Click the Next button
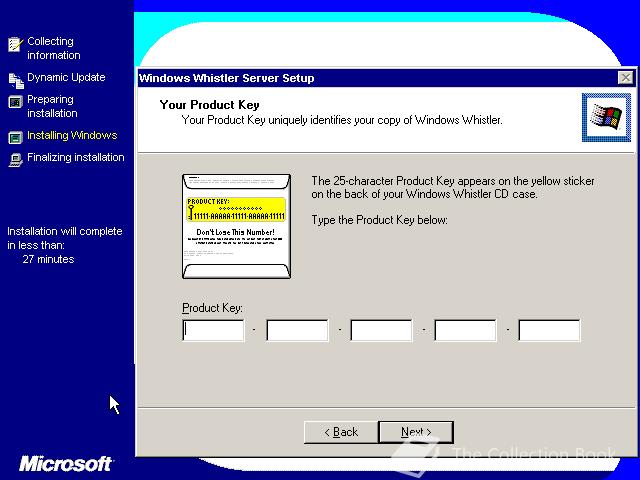Screen dimensions: 640x480 (416, 432)
